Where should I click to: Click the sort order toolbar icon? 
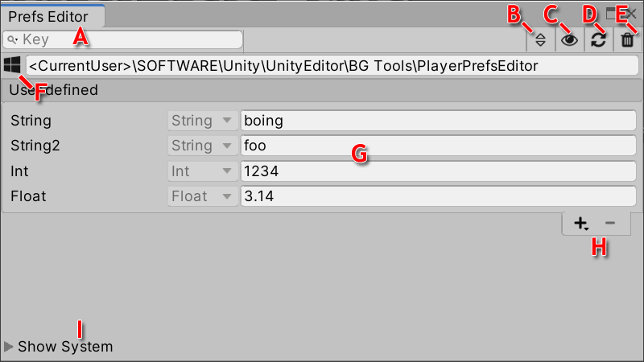coord(541,39)
